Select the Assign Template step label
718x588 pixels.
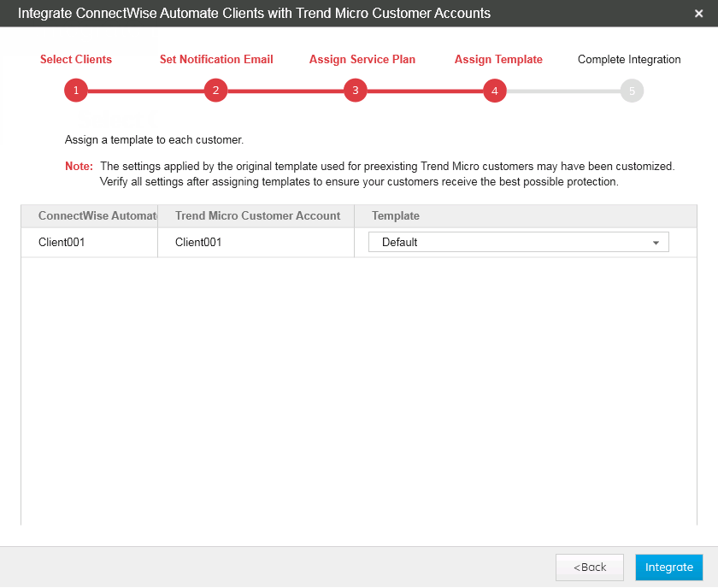click(498, 60)
